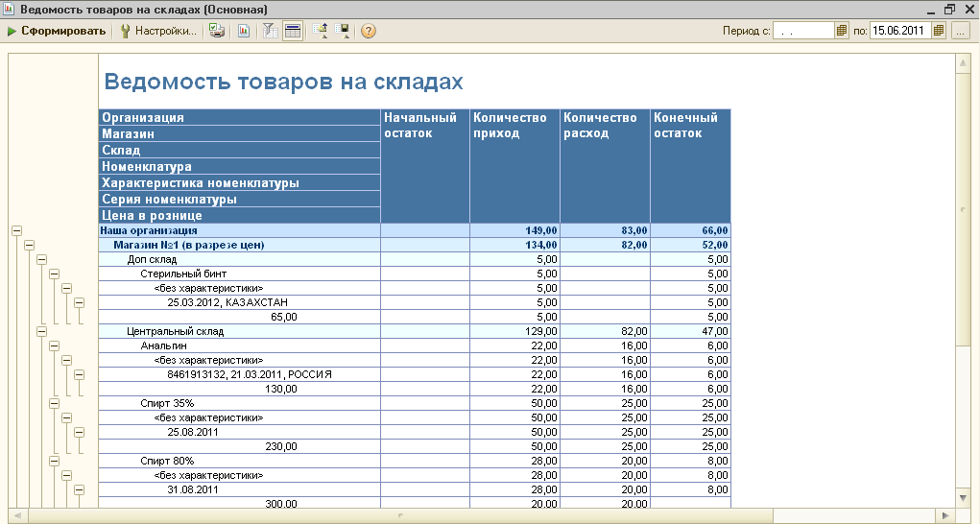
Task: Click the restore saved settings icon
Action: (x=320, y=31)
